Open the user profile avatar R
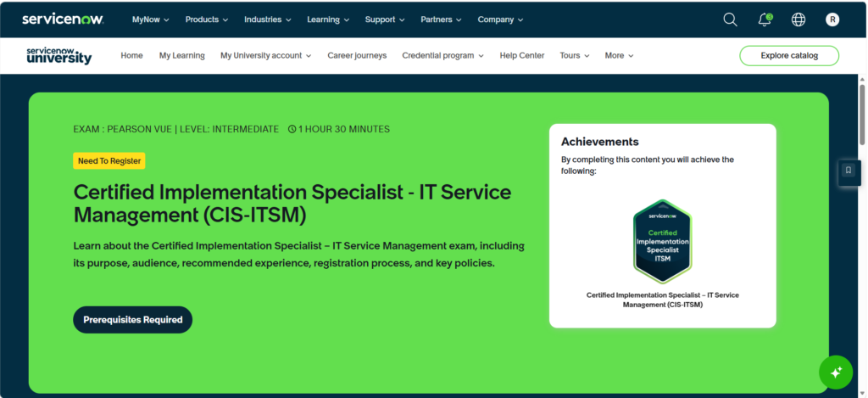Viewport: 868px width, 398px height. (x=832, y=20)
